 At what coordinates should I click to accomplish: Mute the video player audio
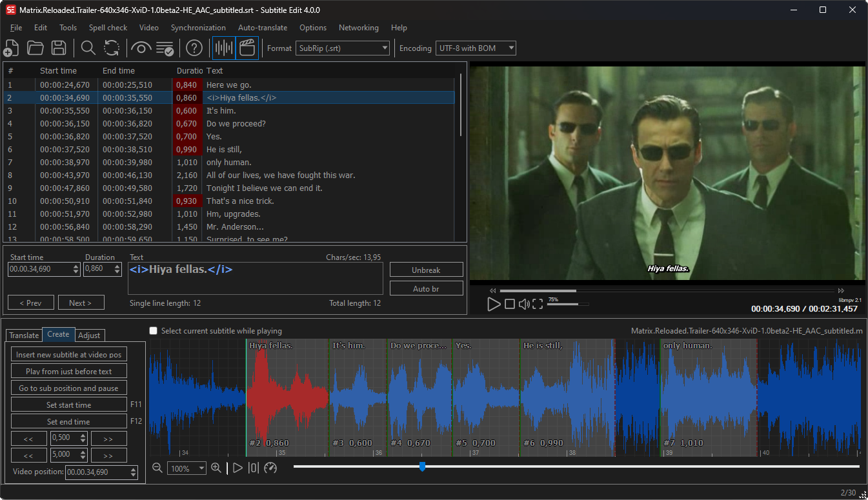click(x=524, y=304)
